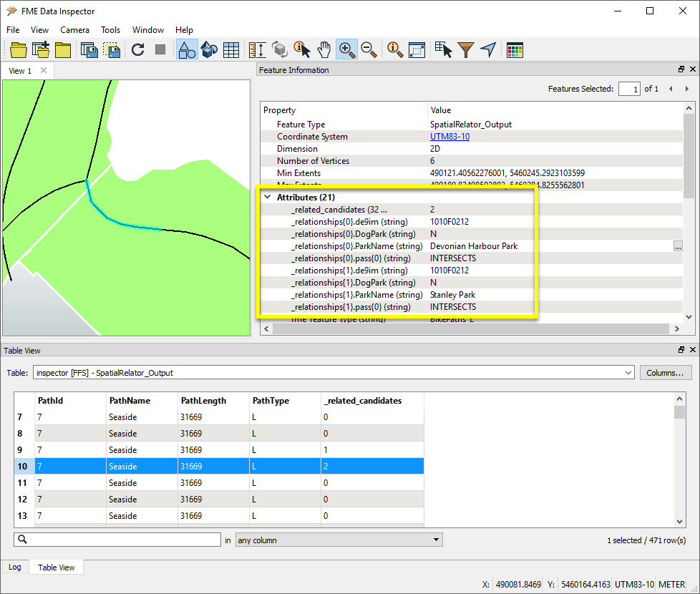Viewport: 700px width, 594px height.
Task: Float the Table View panel
Action: click(x=681, y=350)
